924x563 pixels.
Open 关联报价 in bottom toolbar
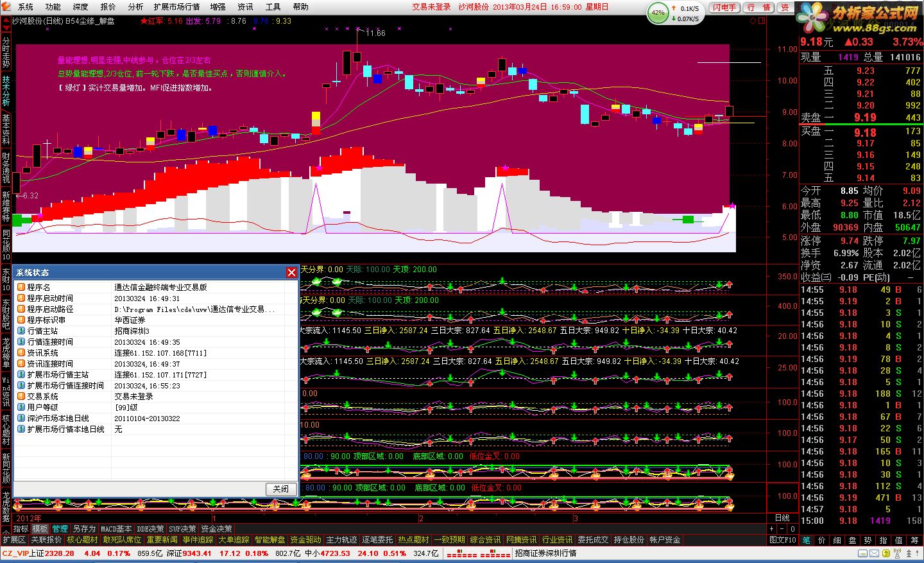[46, 540]
